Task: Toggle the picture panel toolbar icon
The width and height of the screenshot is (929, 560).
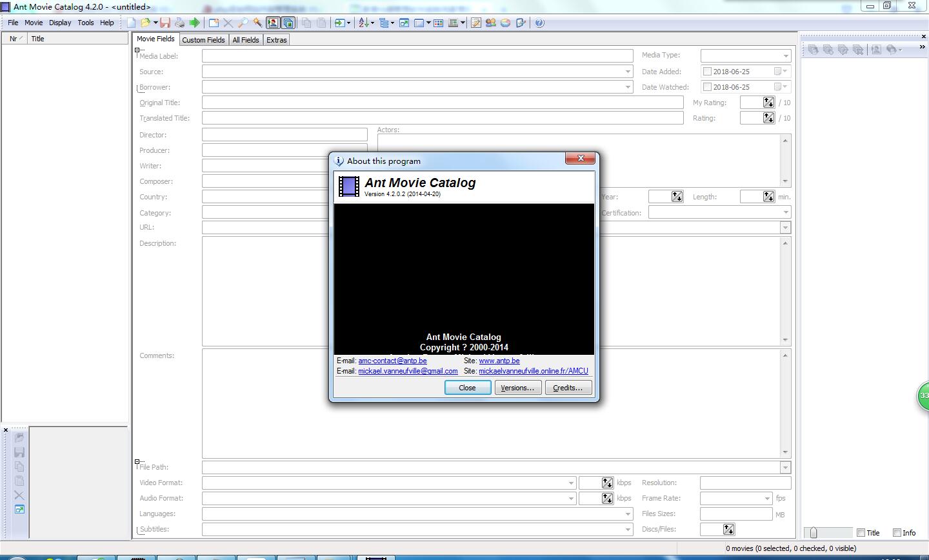Action: (x=273, y=23)
